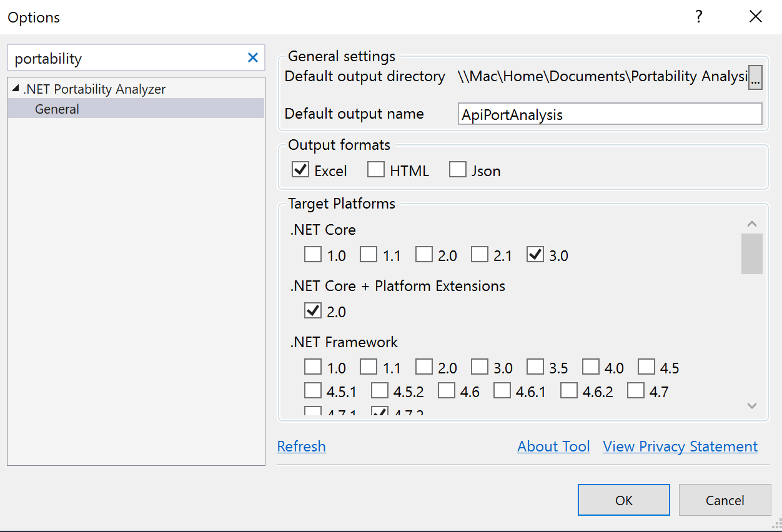Click the "Target Platforms" group label
Image resolution: width=782 pixels, height=532 pixels.
click(x=342, y=204)
